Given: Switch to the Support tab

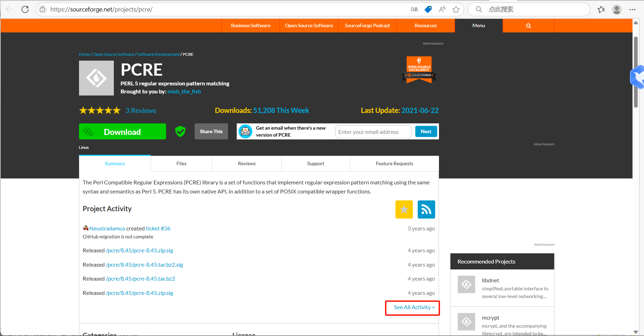Looking at the screenshot, I should point(316,163).
